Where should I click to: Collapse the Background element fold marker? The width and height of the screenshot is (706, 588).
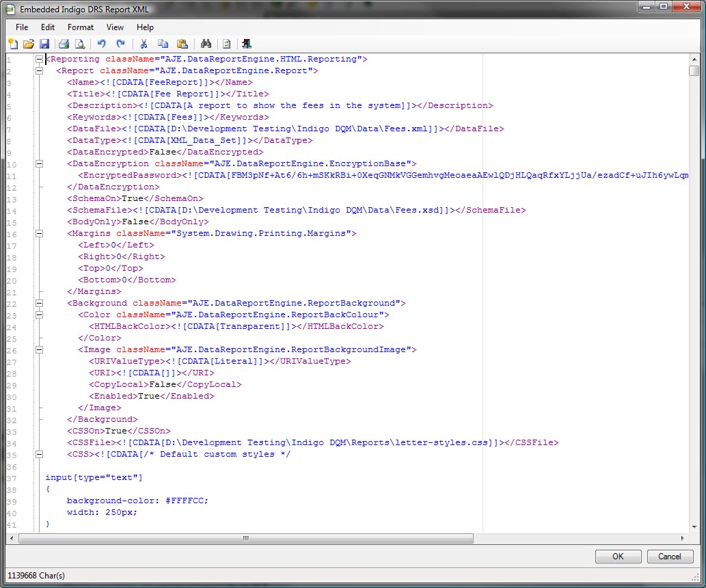click(x=39, y=303)
